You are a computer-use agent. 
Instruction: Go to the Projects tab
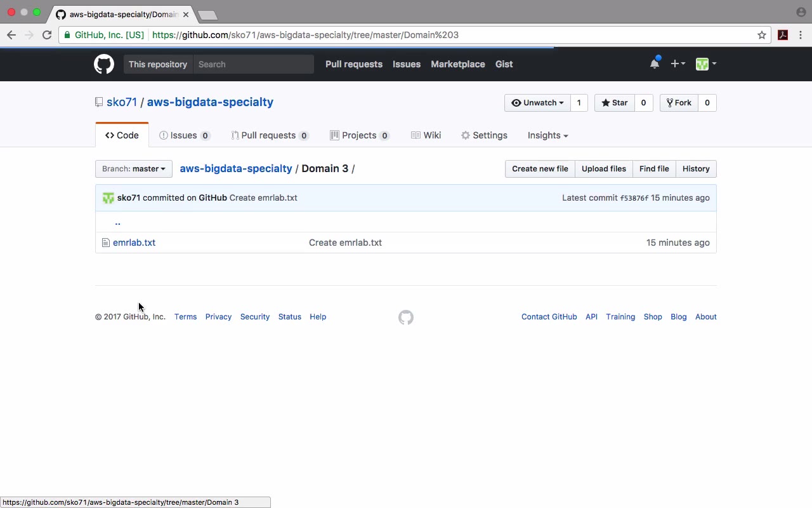(x=360, y=135)
